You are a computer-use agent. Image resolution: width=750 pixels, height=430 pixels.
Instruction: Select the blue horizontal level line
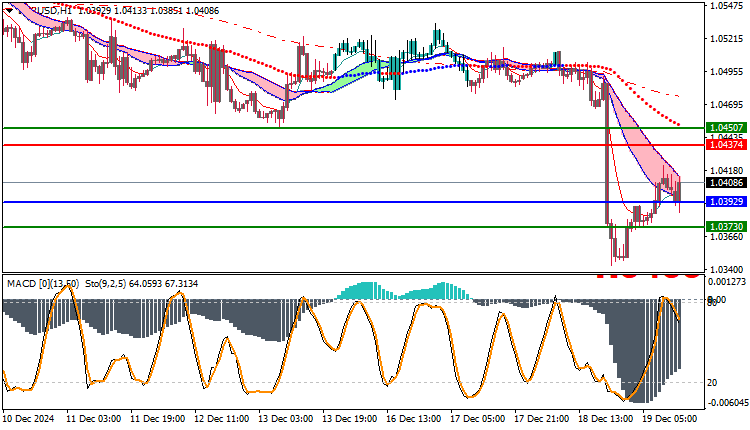(x=353, y=202)
